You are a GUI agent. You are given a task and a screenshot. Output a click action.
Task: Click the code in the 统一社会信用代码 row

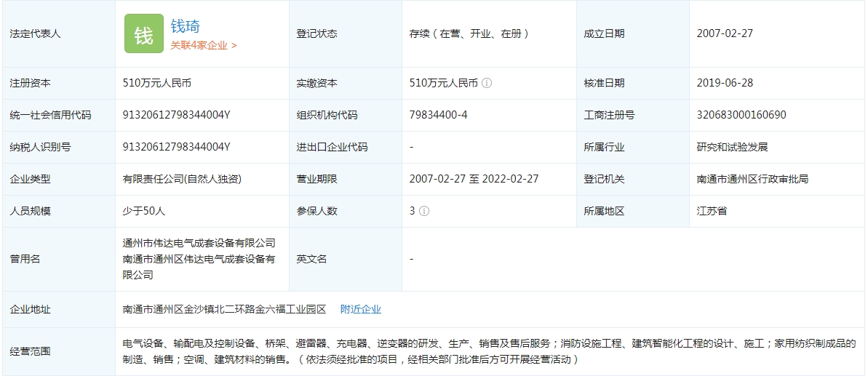click(x=176, y=115)
